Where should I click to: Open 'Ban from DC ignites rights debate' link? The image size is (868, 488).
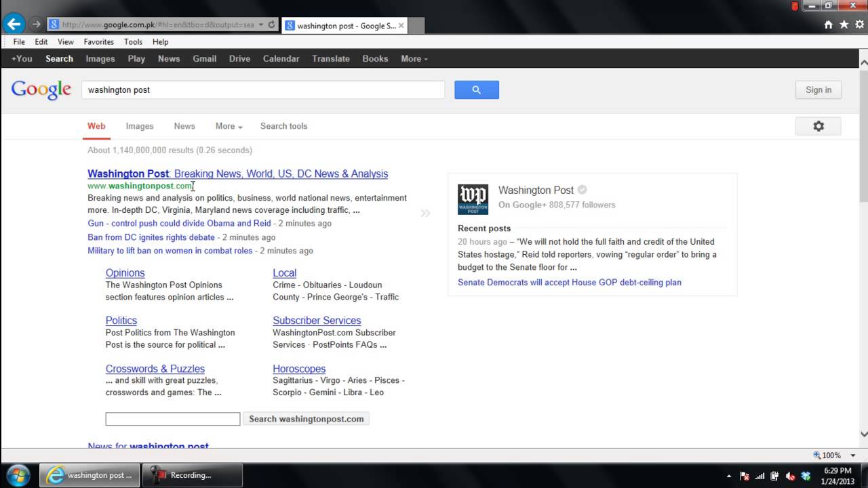[151, 237]
